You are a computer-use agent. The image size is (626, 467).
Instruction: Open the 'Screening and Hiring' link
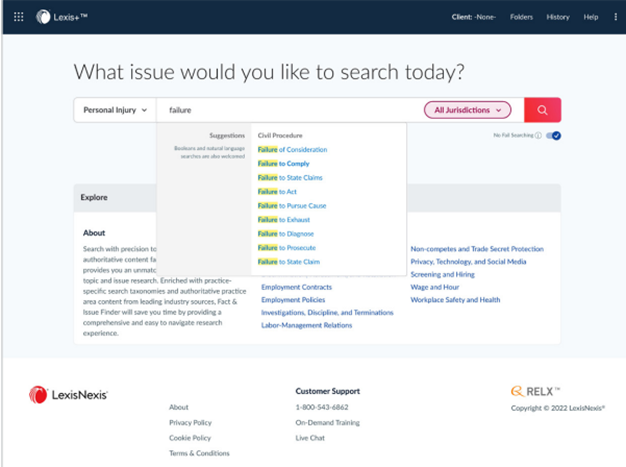tap(442, 274)
